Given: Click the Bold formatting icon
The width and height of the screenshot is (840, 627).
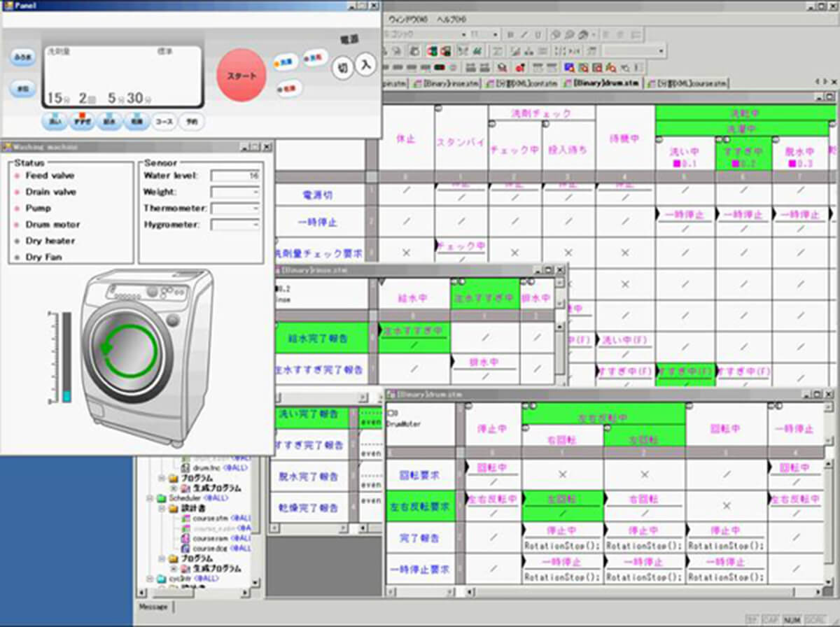Looking at the screenshot, I should (x=511, y=34).
